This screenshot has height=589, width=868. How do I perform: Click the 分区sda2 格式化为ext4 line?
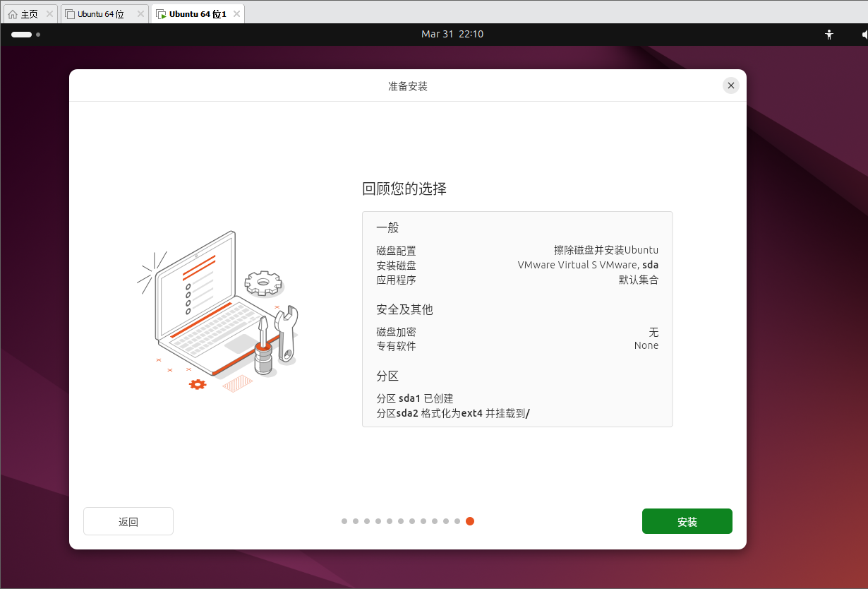tap(453, 413)
